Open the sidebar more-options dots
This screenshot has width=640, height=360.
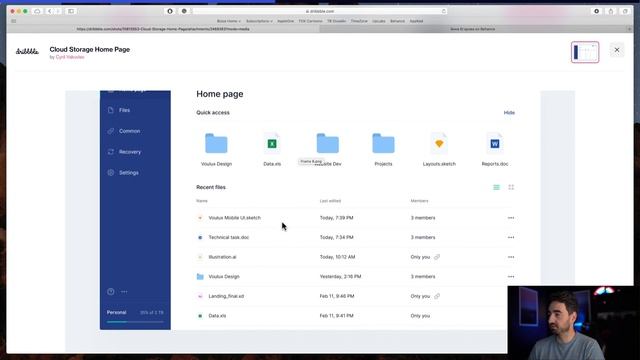124,291
